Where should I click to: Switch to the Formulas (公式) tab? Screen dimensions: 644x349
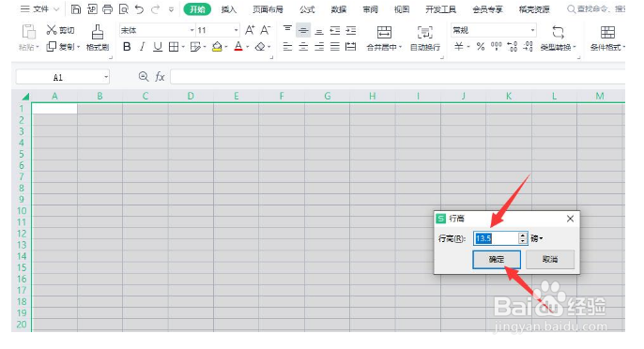tap(307, 9)
